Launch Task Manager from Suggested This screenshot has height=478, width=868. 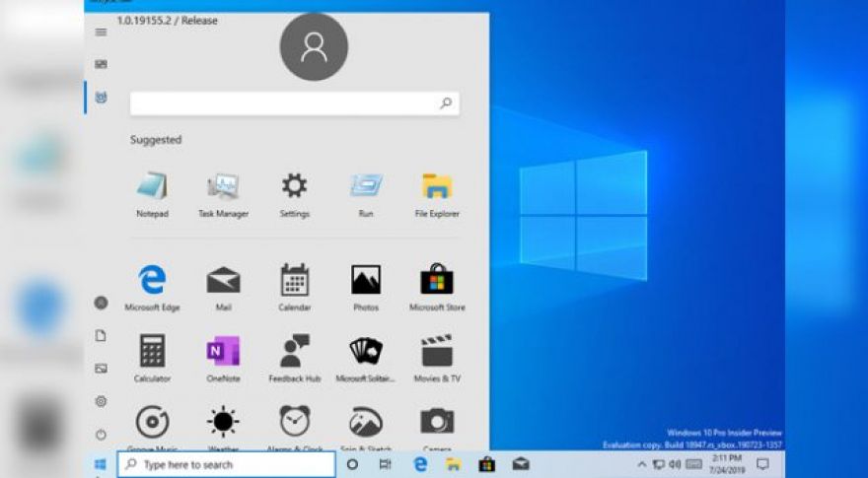pos(224,194)
